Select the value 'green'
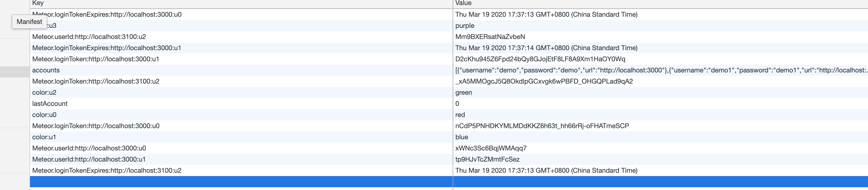868x190 pixels. pos(463,92)
